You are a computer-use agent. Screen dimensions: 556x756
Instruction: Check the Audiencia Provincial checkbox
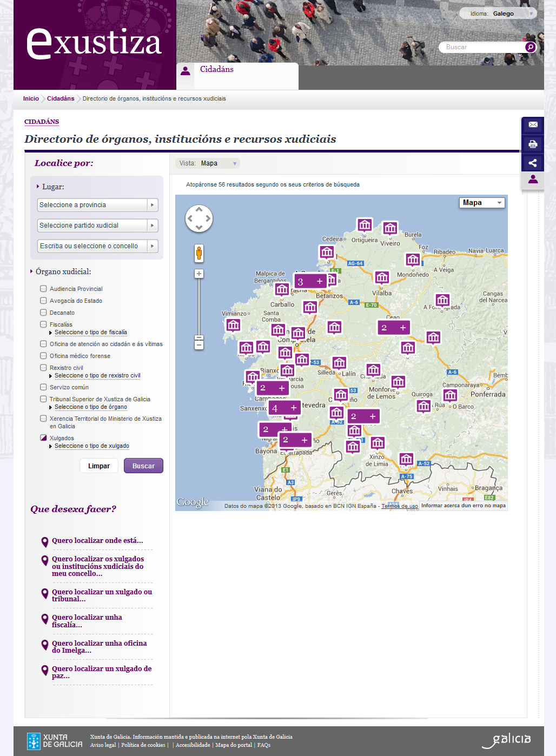[x=43, y=289]
